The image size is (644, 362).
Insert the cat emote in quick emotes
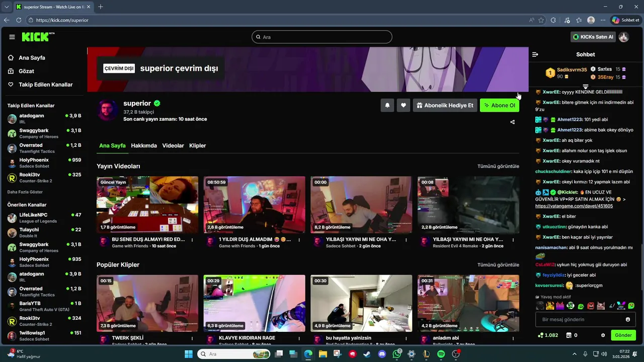tap(601, 305)
